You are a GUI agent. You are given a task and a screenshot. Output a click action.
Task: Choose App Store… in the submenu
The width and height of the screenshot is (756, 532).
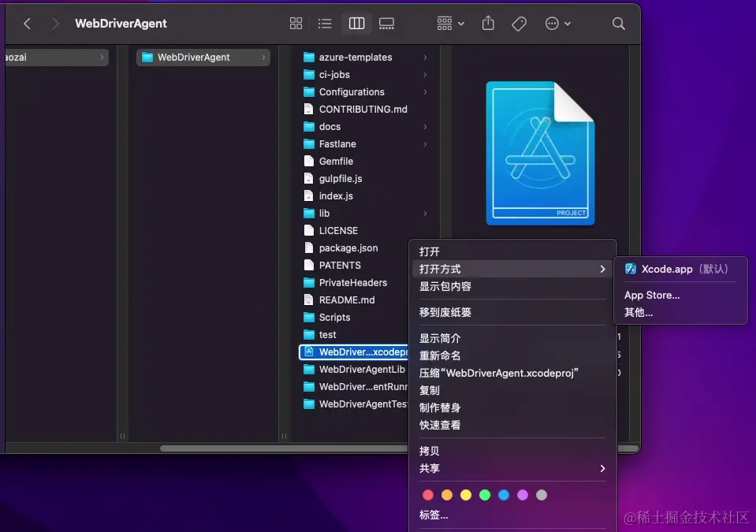click(680, 295)
